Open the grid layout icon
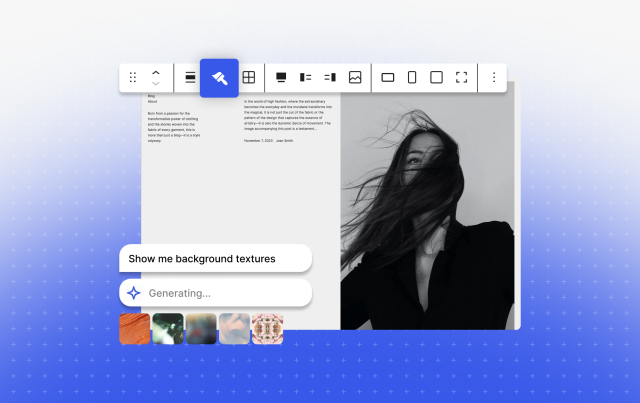640x403 pixels. point(249,77)
